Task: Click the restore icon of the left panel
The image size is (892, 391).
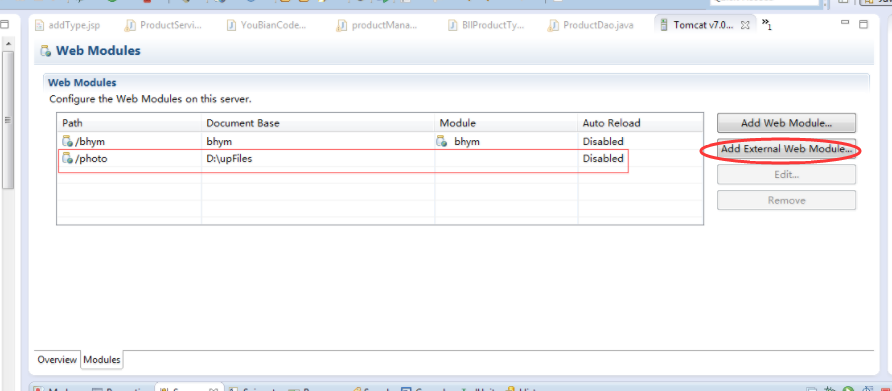Action: 5,24
